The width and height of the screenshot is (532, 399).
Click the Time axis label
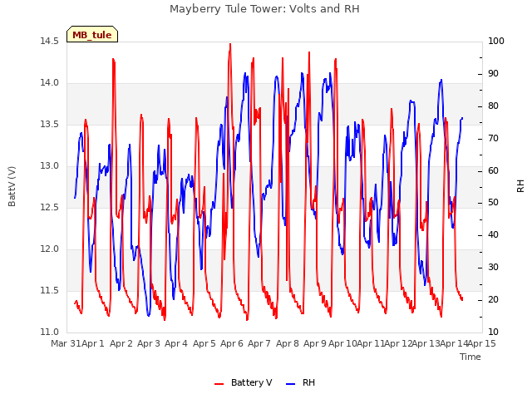point(470,357)
